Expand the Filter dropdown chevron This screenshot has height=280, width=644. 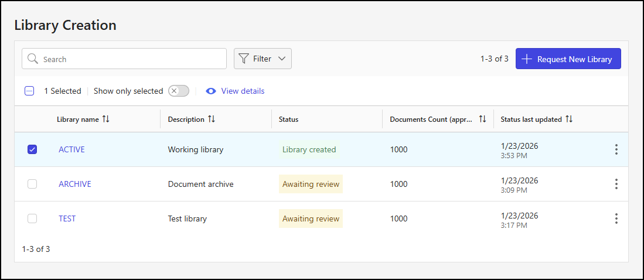281,59
